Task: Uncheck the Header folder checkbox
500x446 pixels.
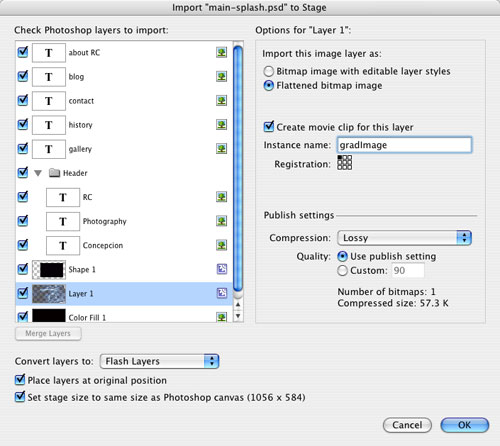Action: coord(23,172)
